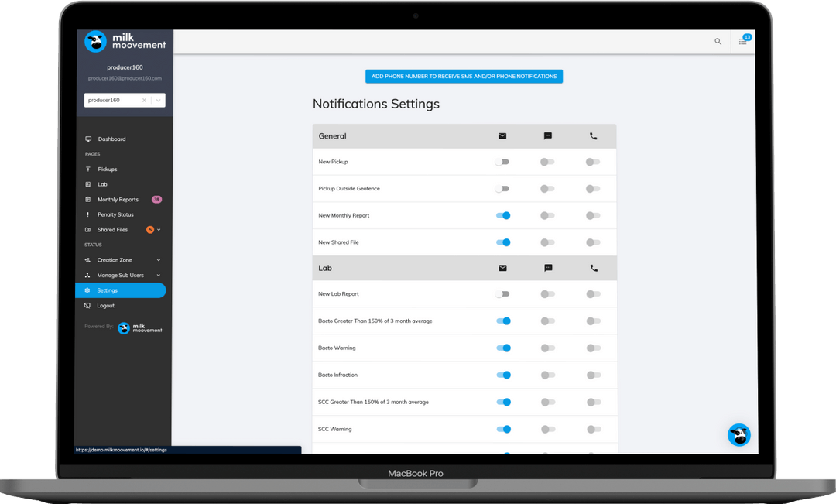
Task: Click the Milk Moovement logo at top of sidebar
Action: [x=125, y=42]
